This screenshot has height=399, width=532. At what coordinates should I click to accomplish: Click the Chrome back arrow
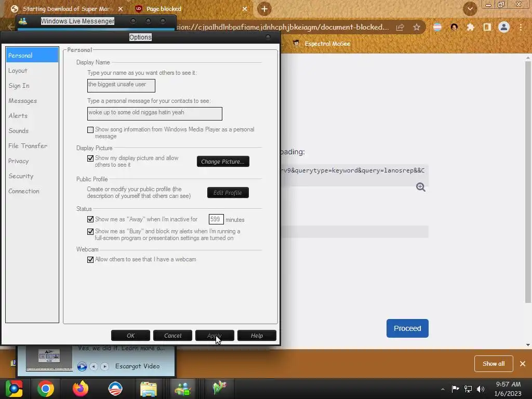(11, 27)
